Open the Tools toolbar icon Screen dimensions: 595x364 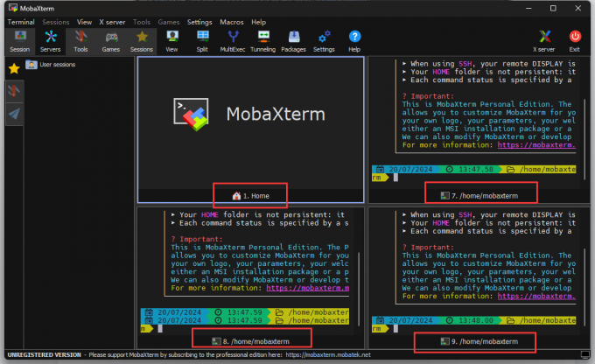80,41
